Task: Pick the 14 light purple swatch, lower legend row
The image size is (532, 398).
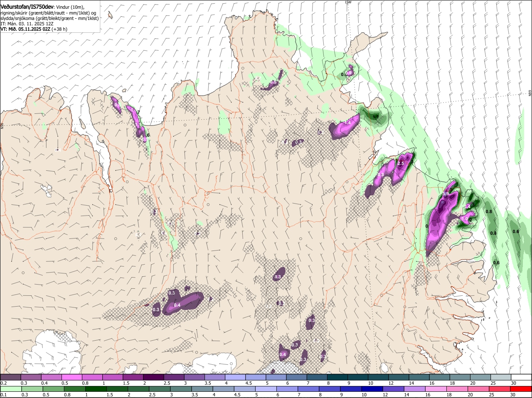Action: [415, 389]
